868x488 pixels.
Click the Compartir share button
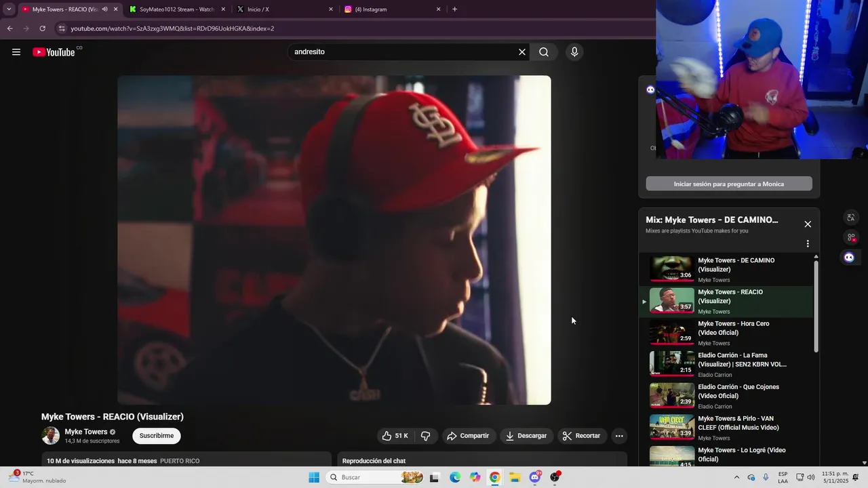[468, 436]
